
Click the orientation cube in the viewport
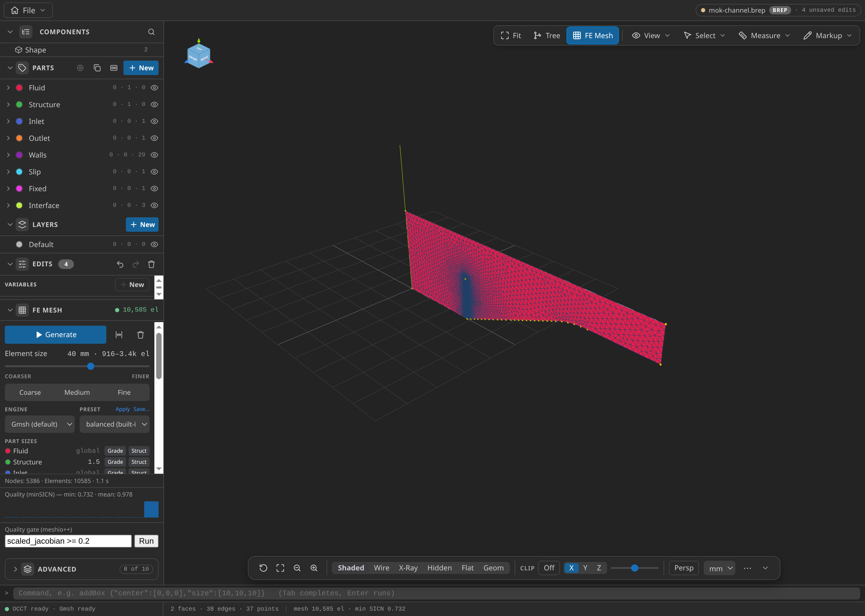[x=199, y=55]
